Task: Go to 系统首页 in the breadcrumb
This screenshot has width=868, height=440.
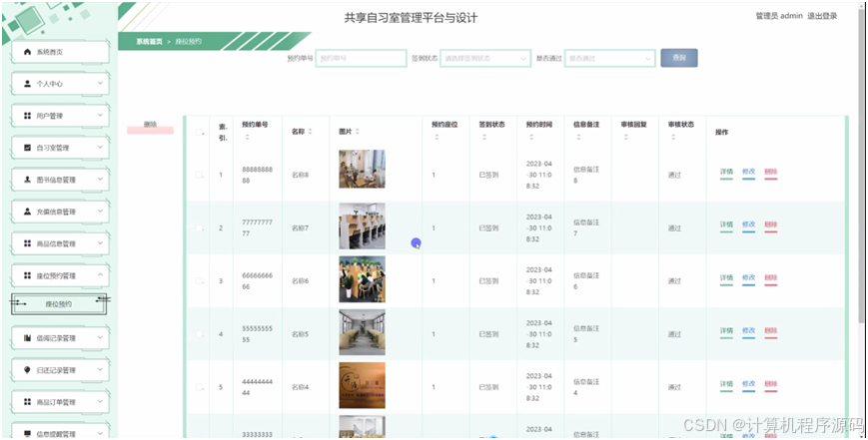Action: pyautogui.click(x=150, y=42)
